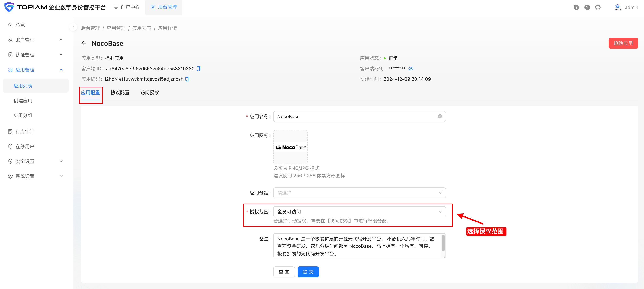This screenshot has height=289, width=644.
Task: Click the TOPIAM shield logo
Action: click(9, 7)
